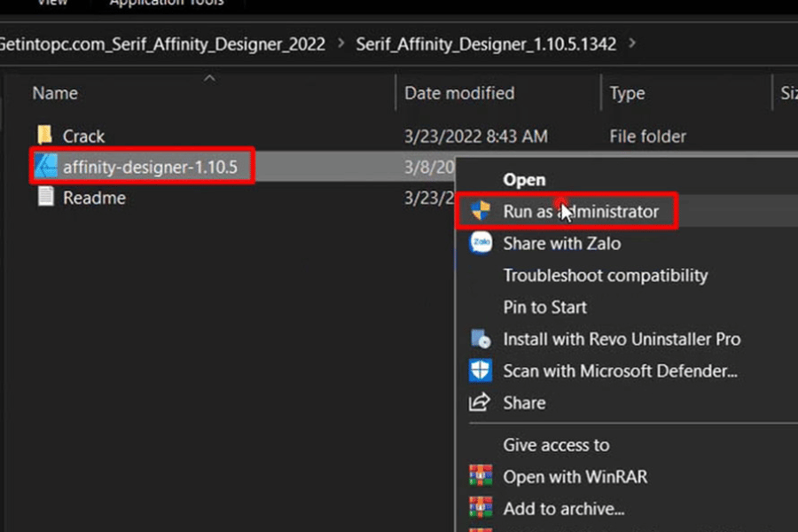Click the Zalo icon in context menu
Viewport: 798px width, 532px height.
pos(481,243)
